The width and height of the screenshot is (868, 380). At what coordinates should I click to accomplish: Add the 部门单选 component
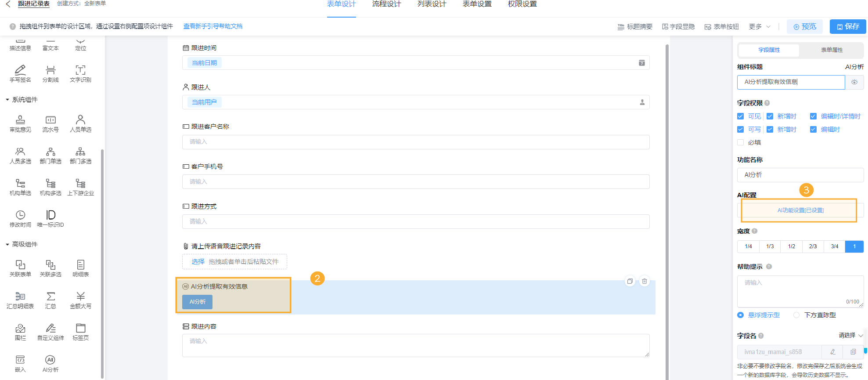pyautogui.click(x=50, y=156)
